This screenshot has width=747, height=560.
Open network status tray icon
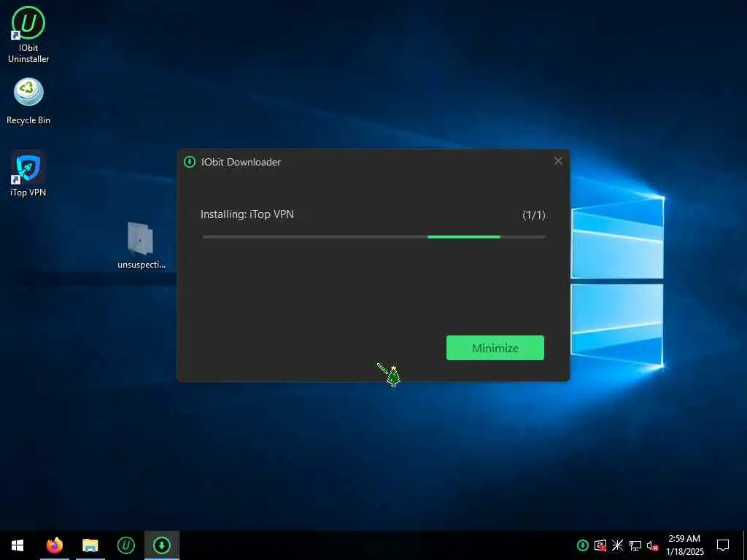coord(635,545)
